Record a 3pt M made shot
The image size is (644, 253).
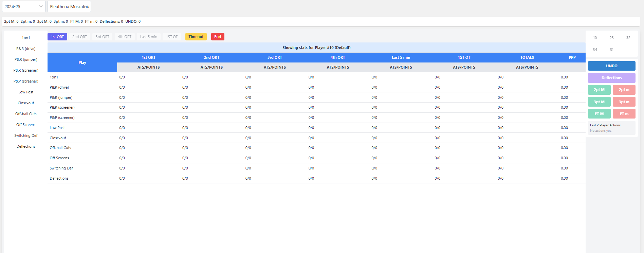click(x=599, y=102)
